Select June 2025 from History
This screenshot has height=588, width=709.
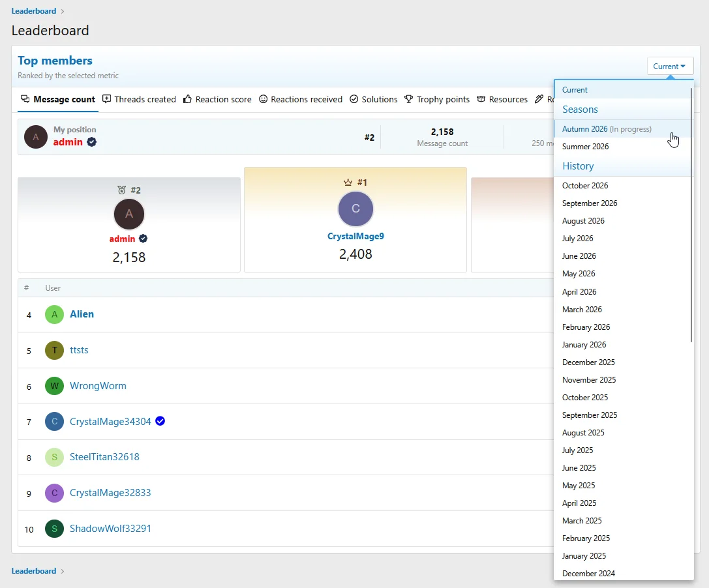pyautogui.click(x=624, y=468)
